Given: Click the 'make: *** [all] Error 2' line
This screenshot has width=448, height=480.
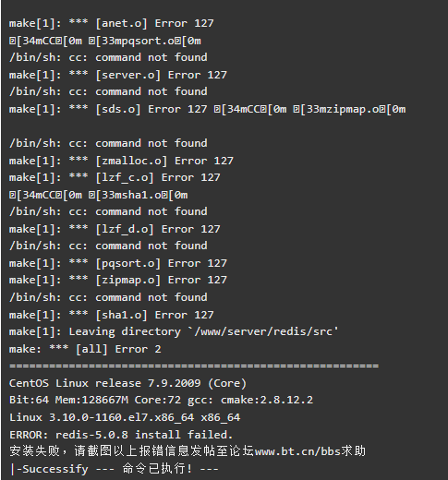Looking at the screenshot, I should (85, 349).
